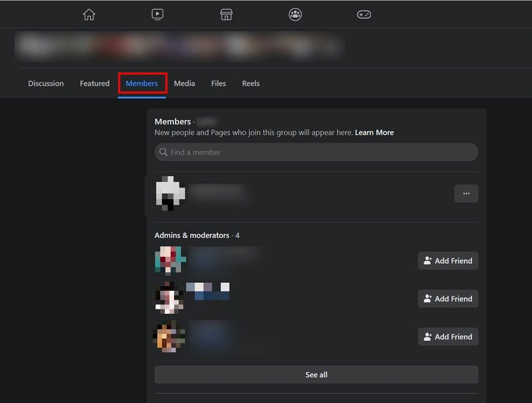Screen dimensions: 532x403
Task: Select the highlighted Members tab
Action: point(142,83)
